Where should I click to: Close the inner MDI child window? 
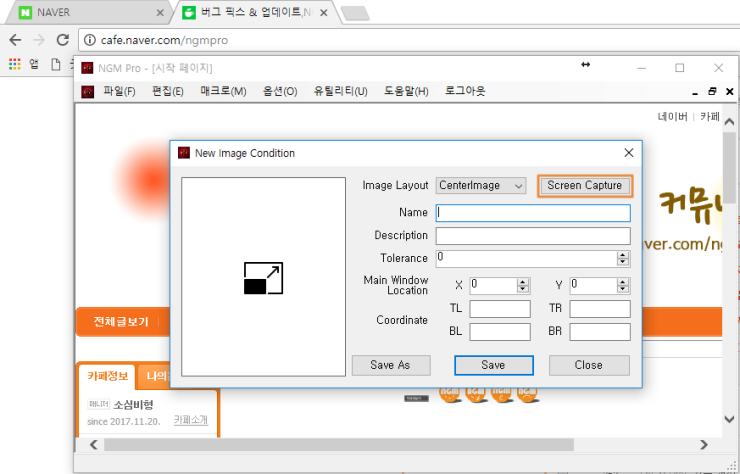(x=730, y=92)
